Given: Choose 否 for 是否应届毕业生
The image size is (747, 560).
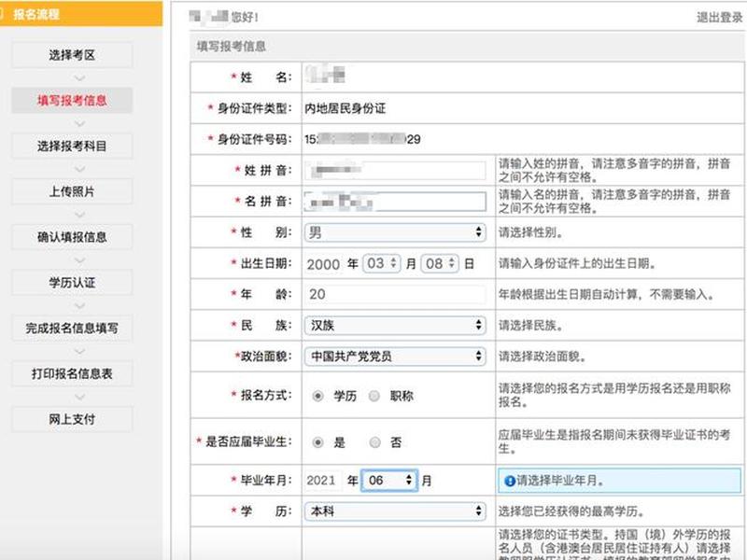Looking at the screenshot, I should 375,442.
